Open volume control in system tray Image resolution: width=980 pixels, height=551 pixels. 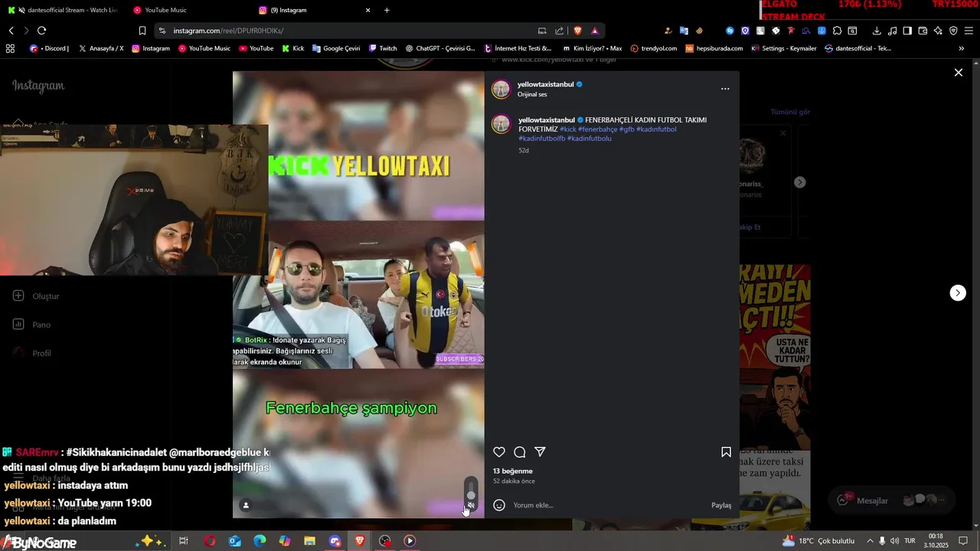[x=894, y=541]
